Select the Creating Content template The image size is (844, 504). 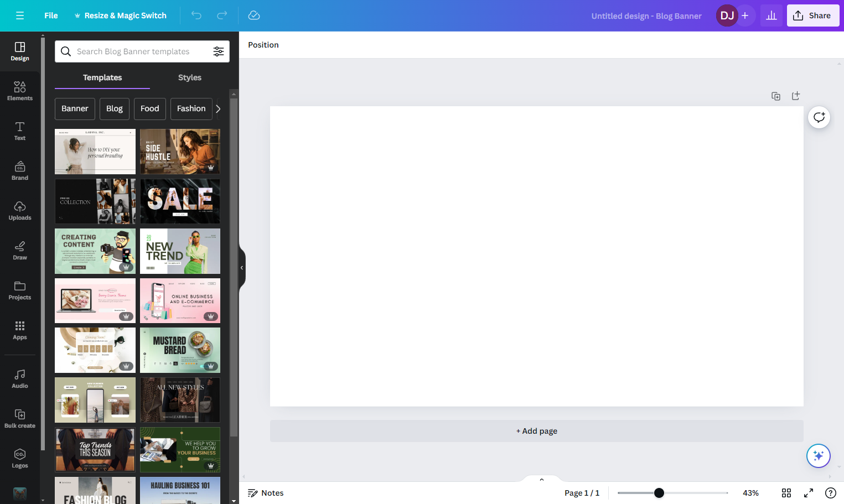coord(95,251)
